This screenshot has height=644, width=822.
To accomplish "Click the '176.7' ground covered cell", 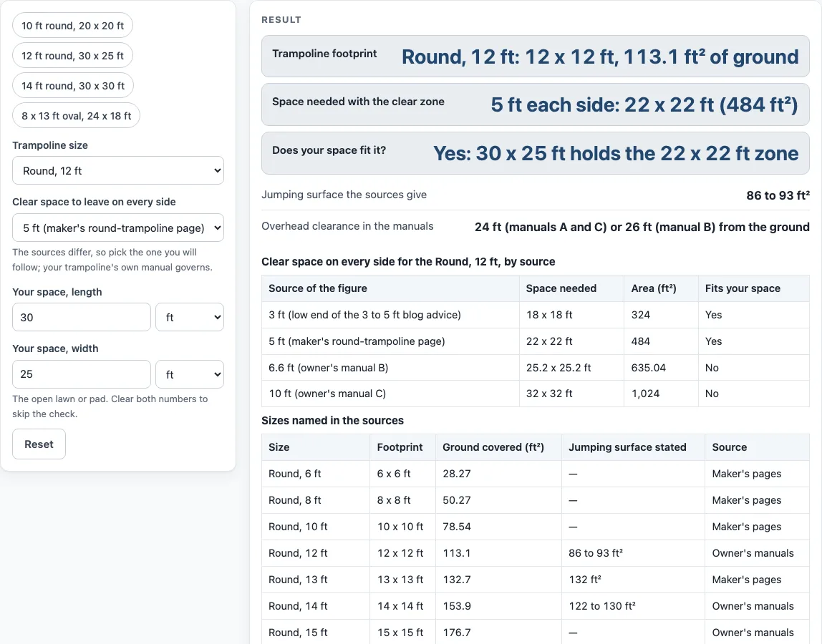I will pyautogui.click(x=498, y=633).
